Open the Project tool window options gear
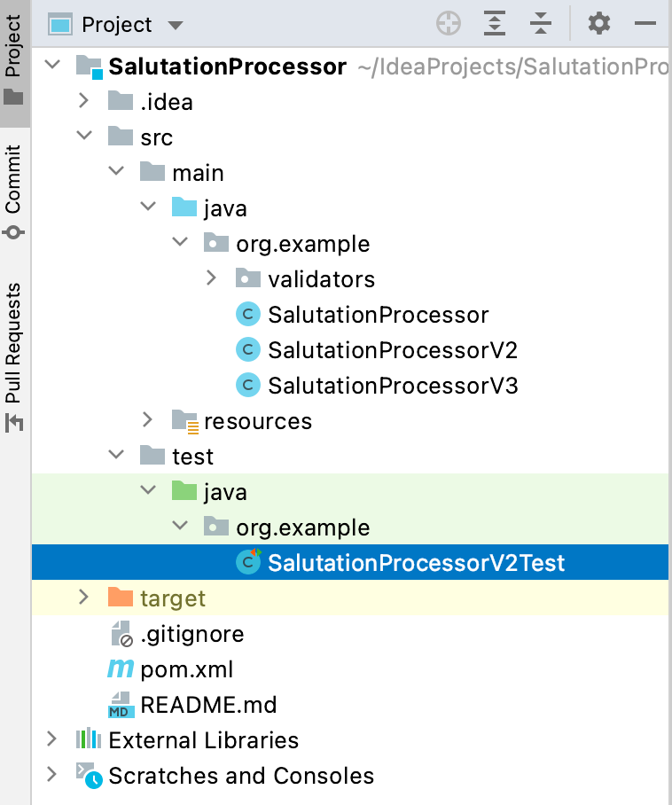 (598, 24)
